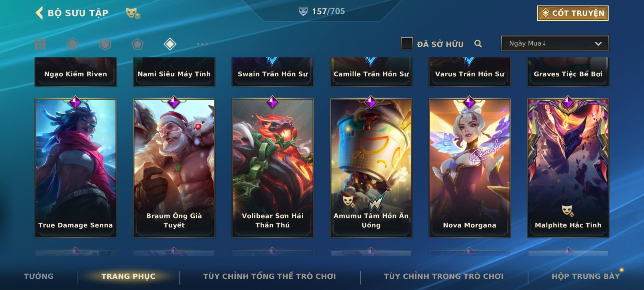Open Tùy Chỉnh Tổng Thể Trò Chơi tab

(269, 276)
